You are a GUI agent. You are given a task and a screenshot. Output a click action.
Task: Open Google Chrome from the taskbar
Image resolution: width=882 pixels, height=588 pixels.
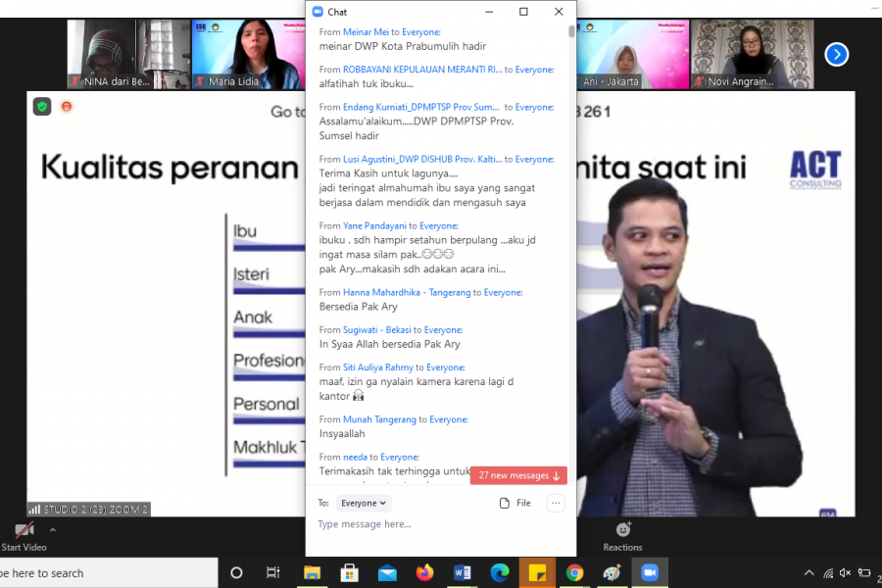point(575,573)
